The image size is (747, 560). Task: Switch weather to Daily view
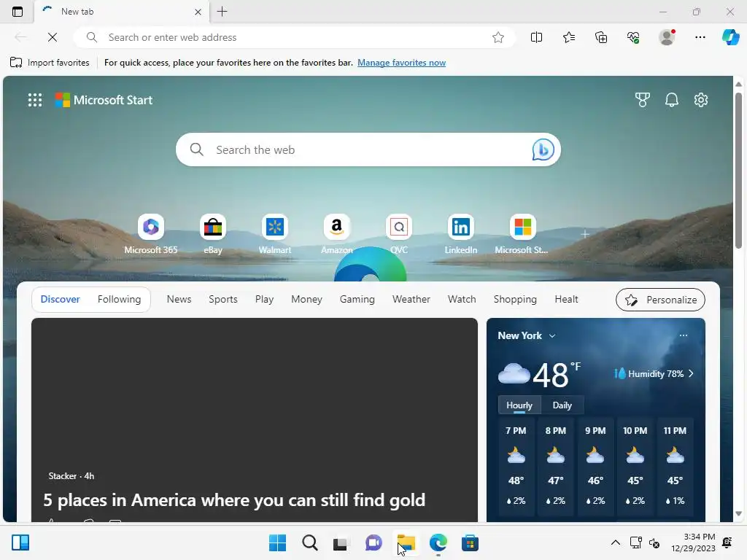pos(562,405)
